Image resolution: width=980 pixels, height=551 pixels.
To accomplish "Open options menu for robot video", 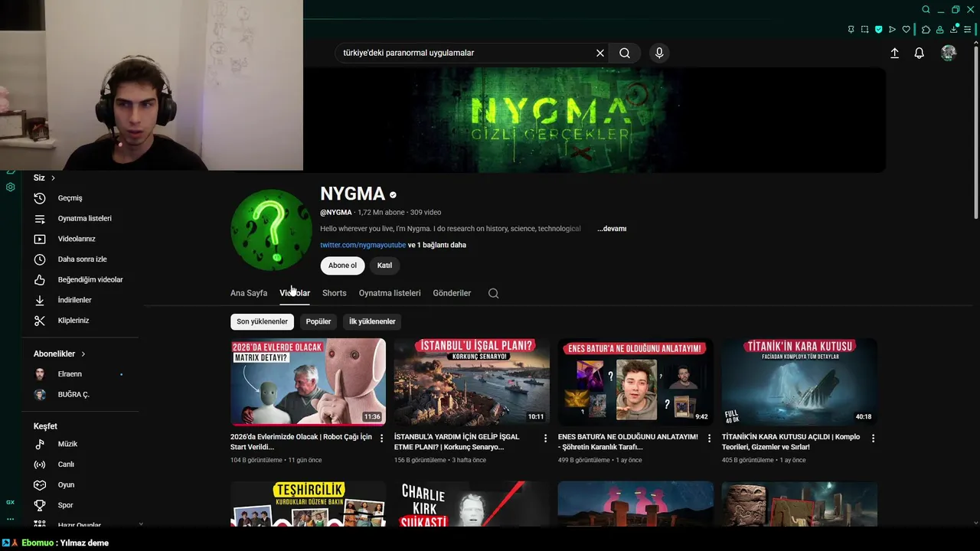I will pos(381,439).
